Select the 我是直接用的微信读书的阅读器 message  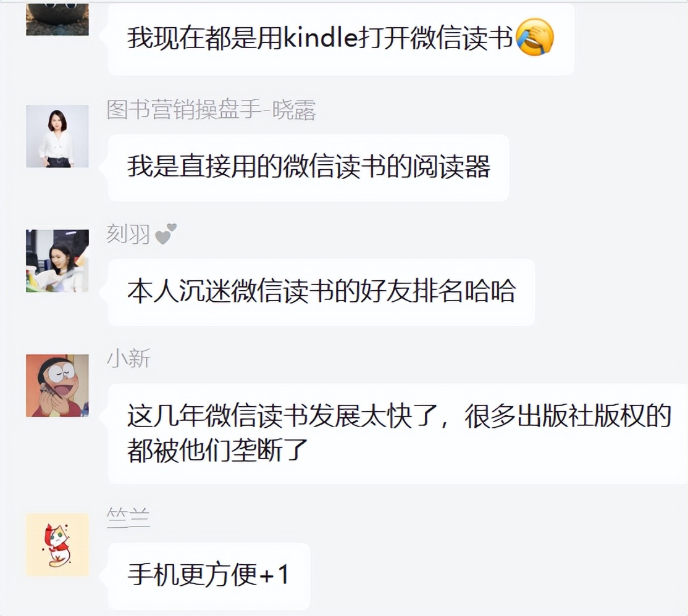[x=308, y=167]
